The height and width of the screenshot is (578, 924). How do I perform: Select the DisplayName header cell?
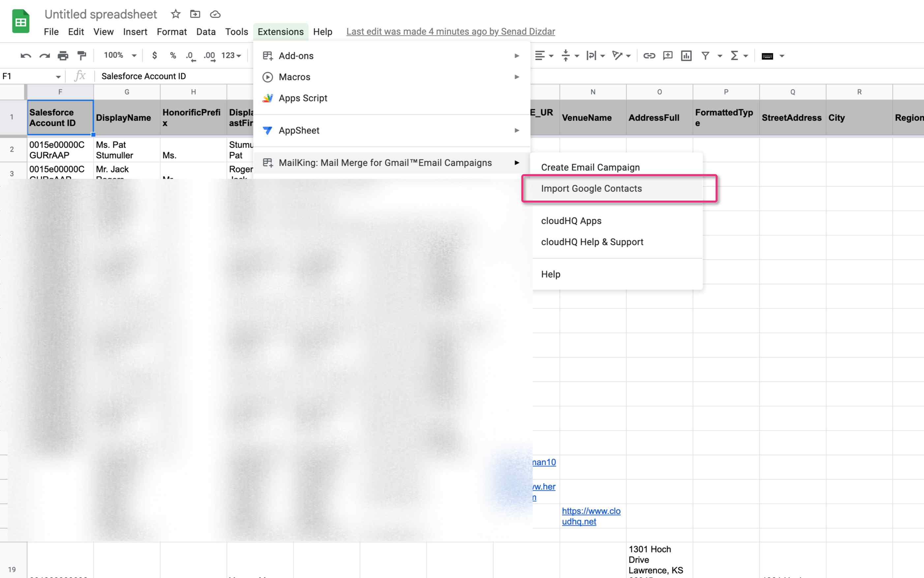tap(127, 118)
